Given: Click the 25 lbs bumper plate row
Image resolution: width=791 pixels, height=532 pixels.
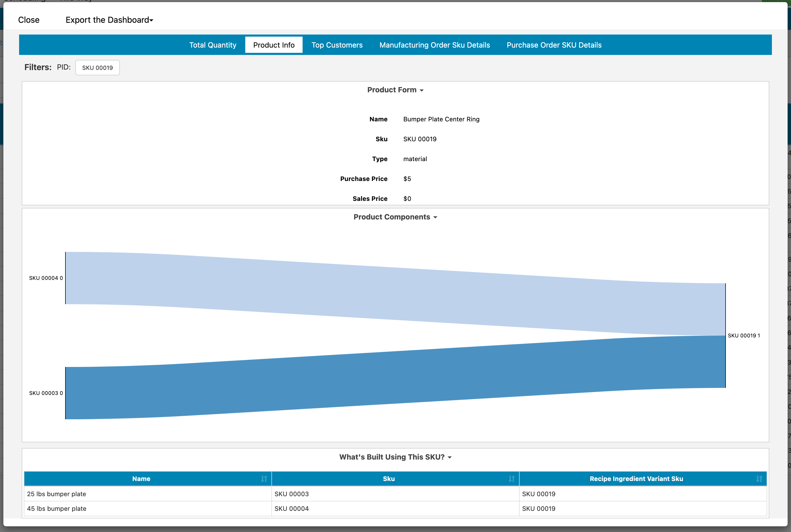Looking at the screenshot, I should (x=395, y=494).
